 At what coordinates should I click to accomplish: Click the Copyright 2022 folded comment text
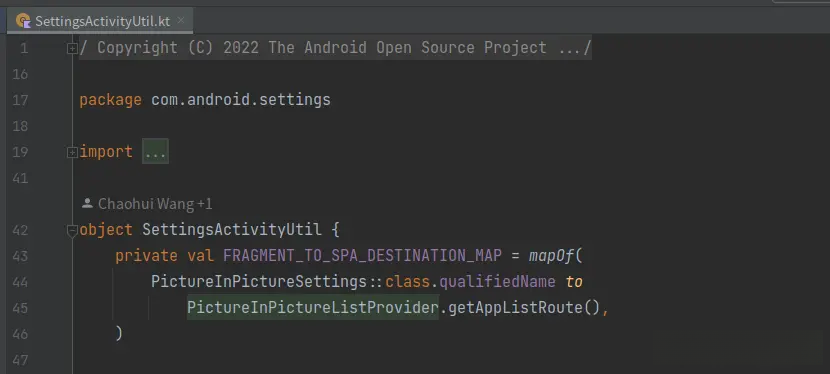tap(335, 48)
